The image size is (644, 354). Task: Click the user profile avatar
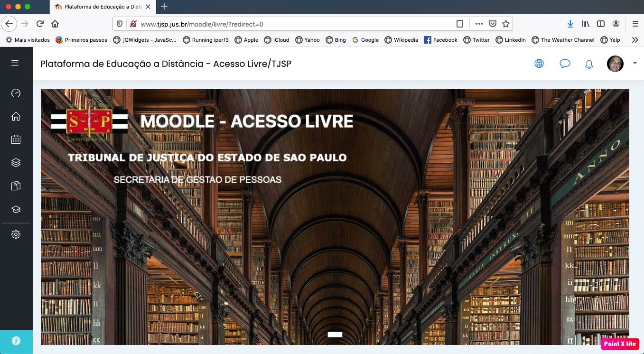click(615, 64)
